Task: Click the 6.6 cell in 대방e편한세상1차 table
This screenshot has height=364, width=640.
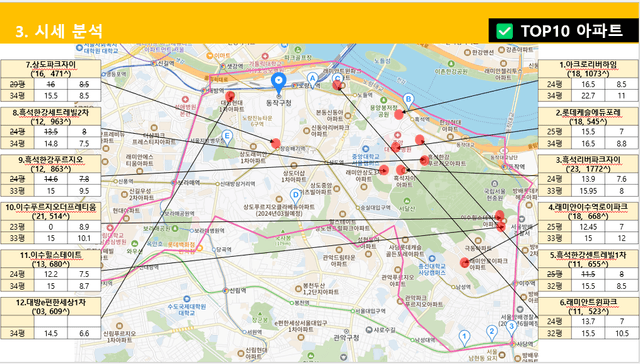Action: 84,333
